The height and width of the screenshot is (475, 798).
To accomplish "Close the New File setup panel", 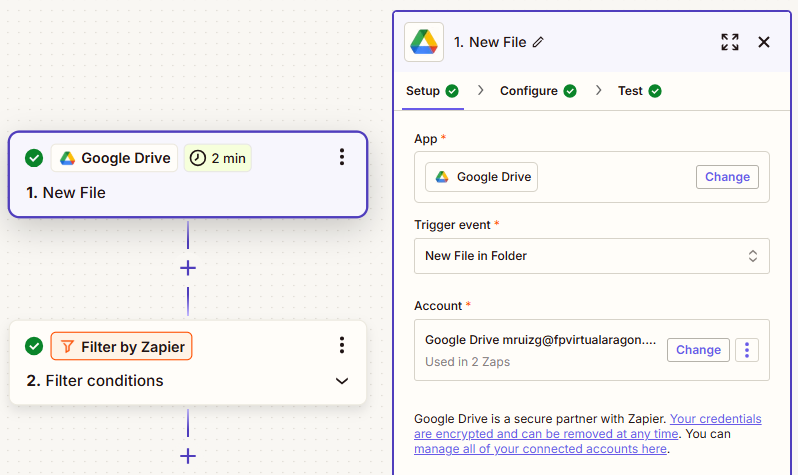I will tap(764, 42).
